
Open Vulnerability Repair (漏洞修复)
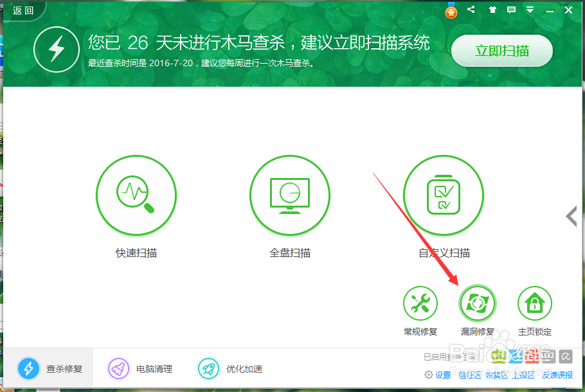click(x=477, y=303)
